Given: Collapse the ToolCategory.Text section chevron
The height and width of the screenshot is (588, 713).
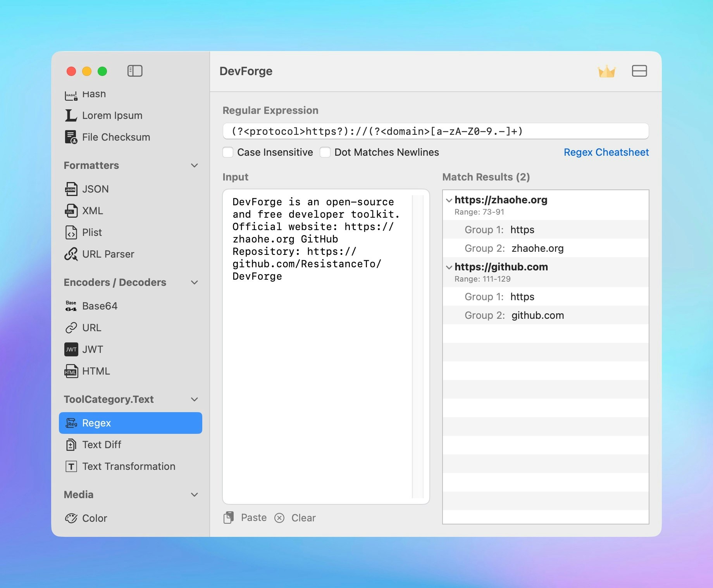Looking at the screenshot, I should pyautogui.click(x=195, y=399).
